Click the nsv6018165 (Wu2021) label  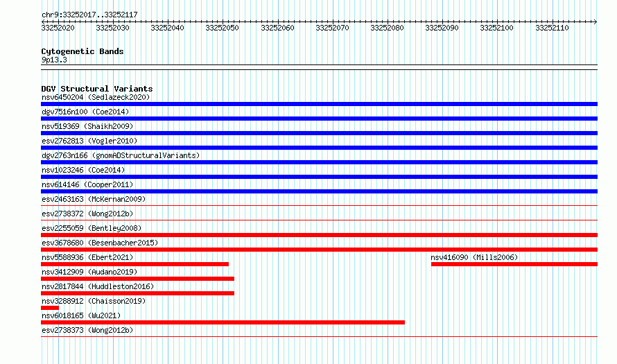click(81, 315)
